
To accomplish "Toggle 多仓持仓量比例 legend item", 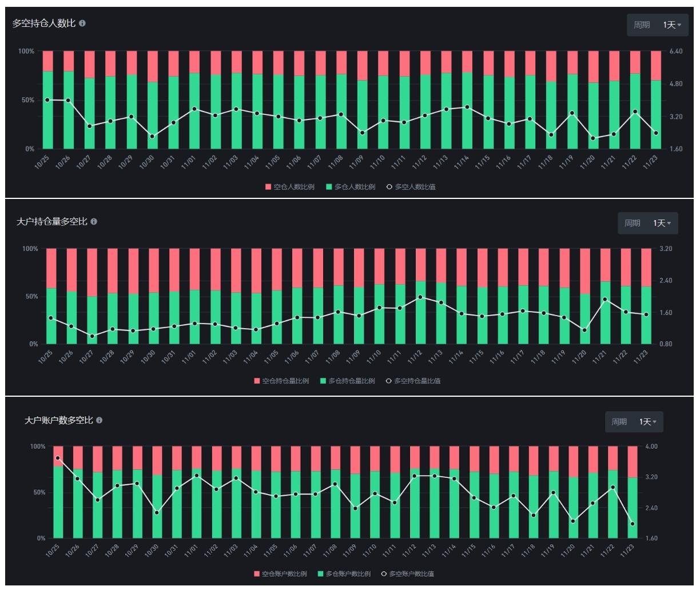I will (x=347, y=381).
